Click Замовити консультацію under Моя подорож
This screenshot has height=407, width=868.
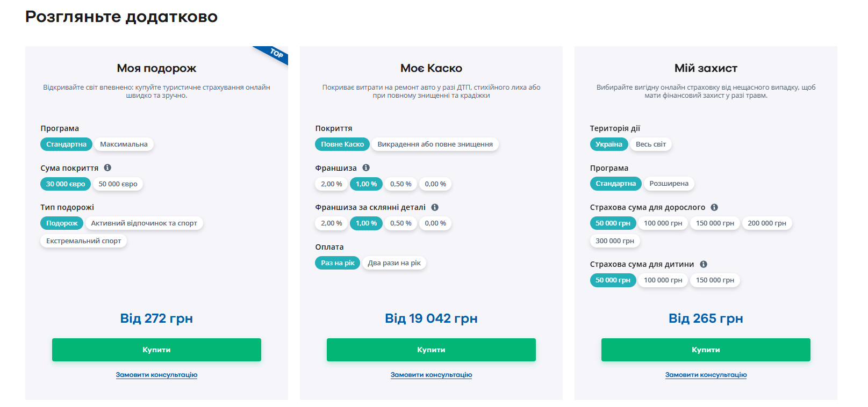click(x=156, y=375)
